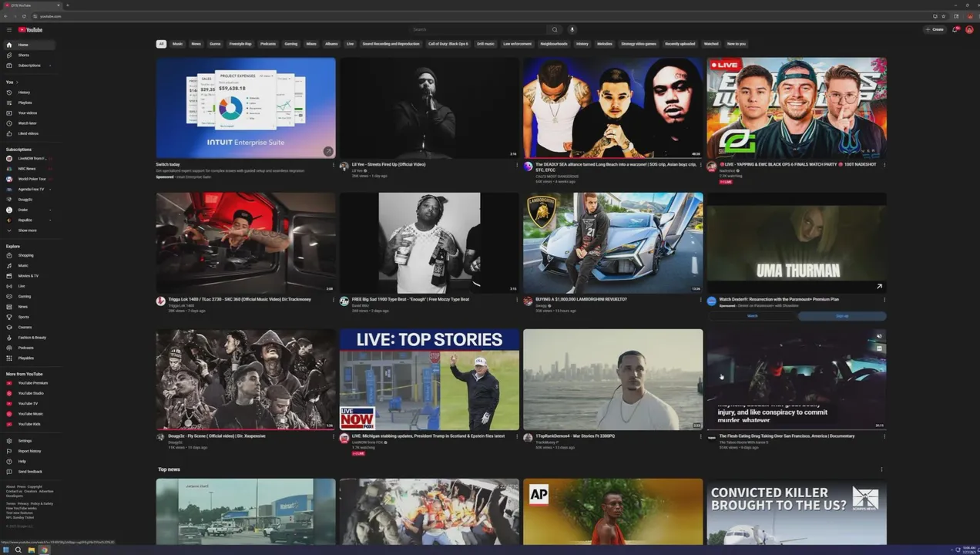Viewport: 980px width, 555px height.
Task: Open LiveNOW from FOX subscription
Action: [29, 158]
